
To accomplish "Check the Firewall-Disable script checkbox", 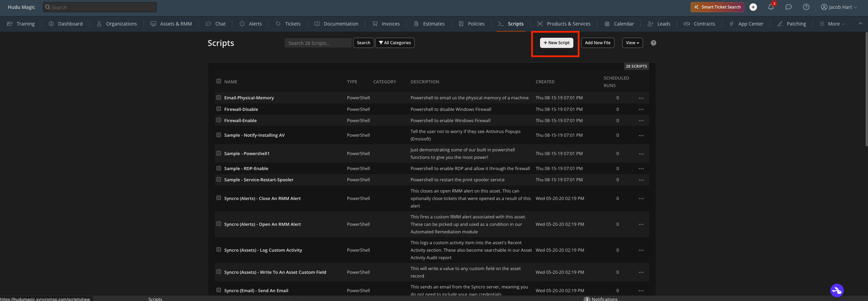I will point(219,109).
